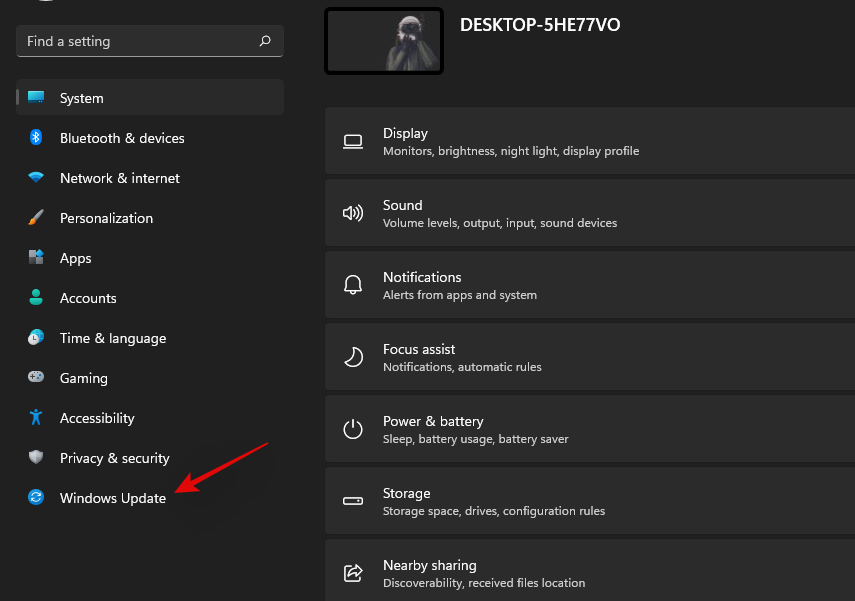Click the Gaming controller icon
855x601 pixels.
coord(36,378)
